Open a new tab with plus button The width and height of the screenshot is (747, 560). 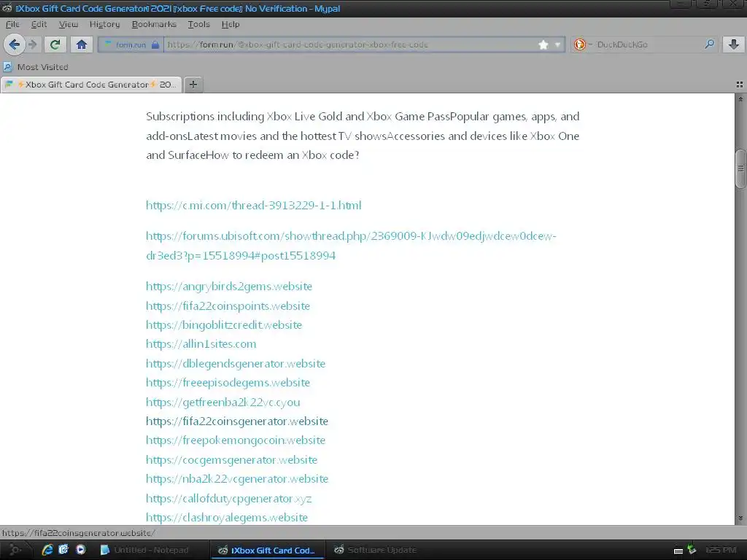193,85
